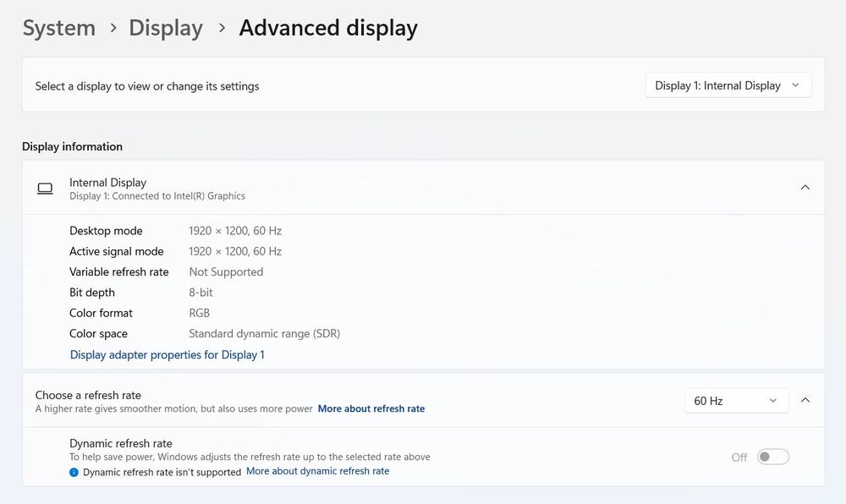Click the Active signal mode label

117,251
